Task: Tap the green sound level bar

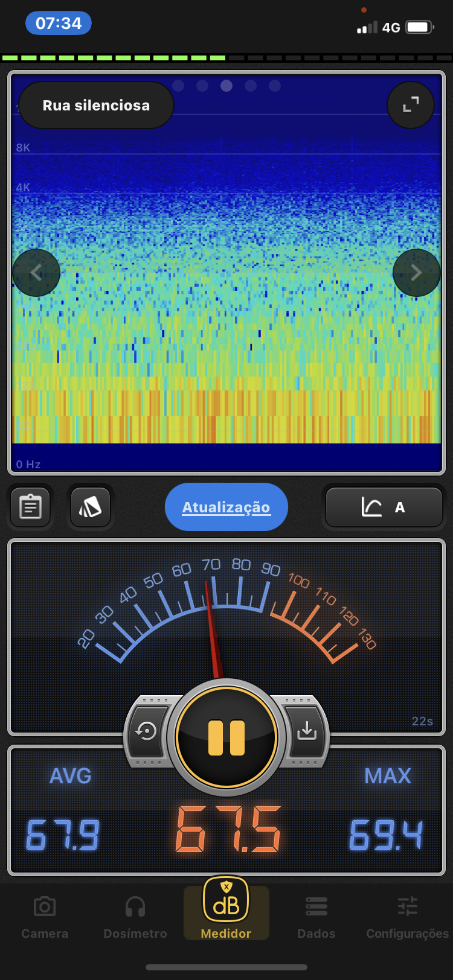Action: pos(115,58)
